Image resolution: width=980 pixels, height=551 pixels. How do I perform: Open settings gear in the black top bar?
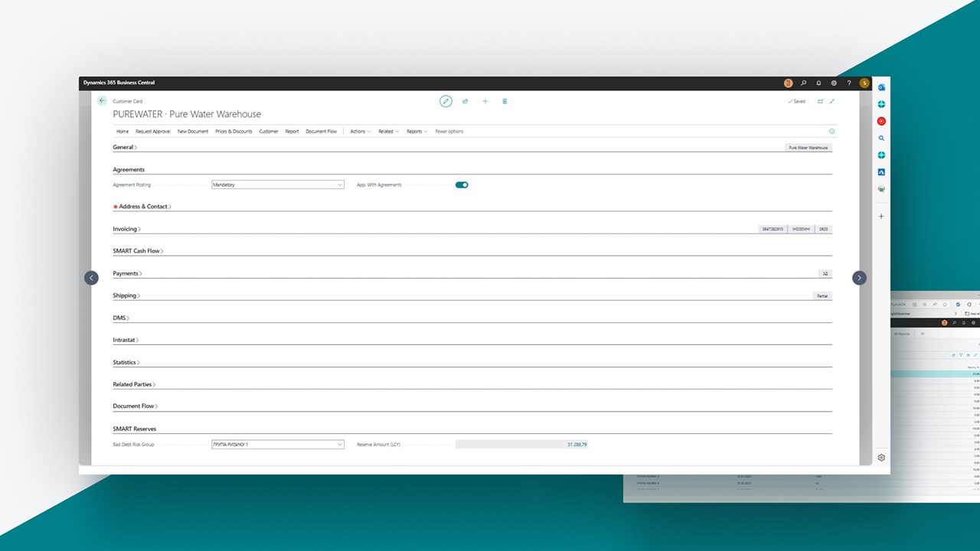(x=834, y=83)
